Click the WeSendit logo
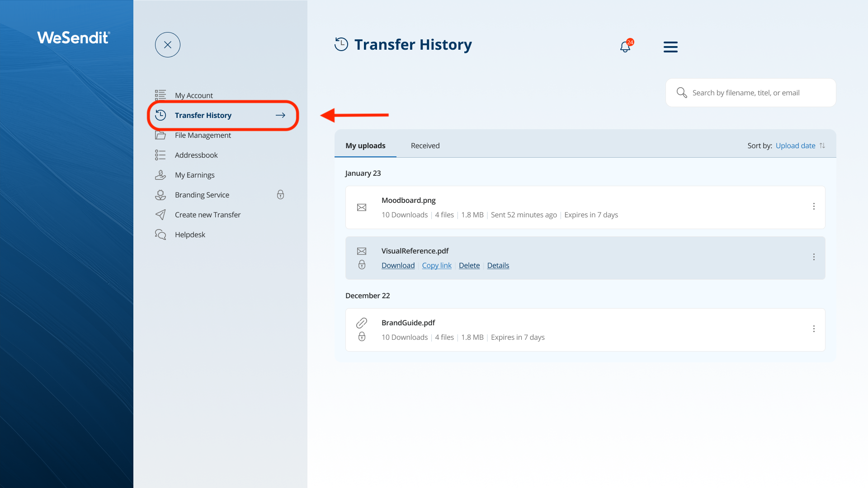The width and height of the screenshot is (868, 488). [x=73, y=38]
